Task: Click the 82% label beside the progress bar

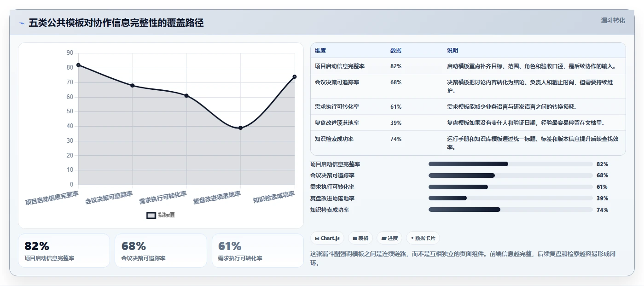Action: (602, 164)
